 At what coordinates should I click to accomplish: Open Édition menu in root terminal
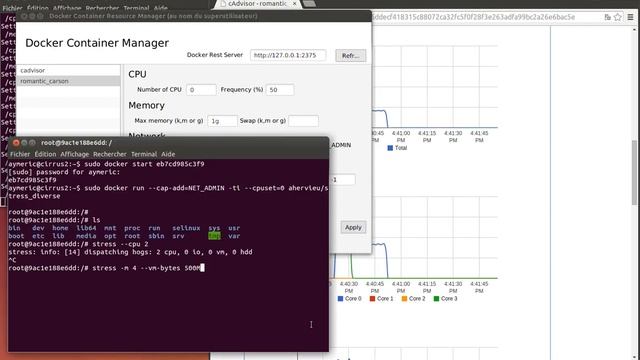[45, 154]
